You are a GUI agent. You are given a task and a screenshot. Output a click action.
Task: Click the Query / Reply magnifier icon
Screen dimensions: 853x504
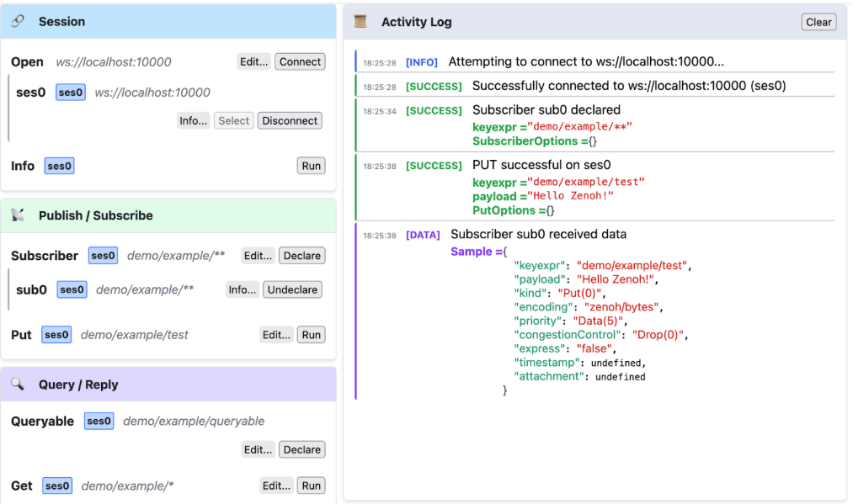coord(19,384)
